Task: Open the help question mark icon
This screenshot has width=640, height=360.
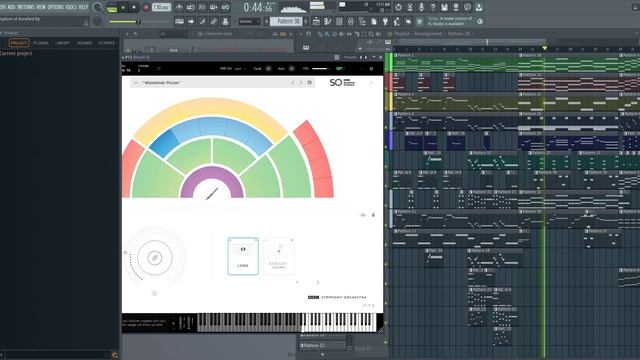Action: click(433, 7)
